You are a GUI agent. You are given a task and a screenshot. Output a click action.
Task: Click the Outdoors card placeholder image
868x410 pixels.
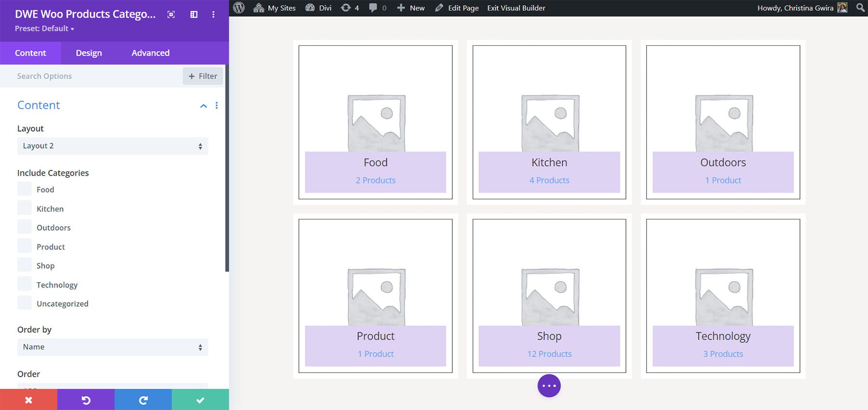(x=724, y=123)
